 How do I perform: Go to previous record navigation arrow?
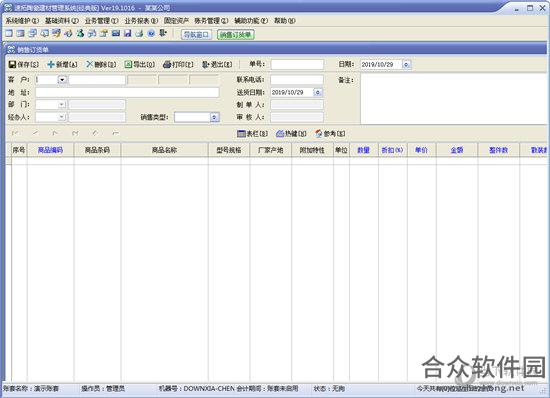click(x=35, y=133)
